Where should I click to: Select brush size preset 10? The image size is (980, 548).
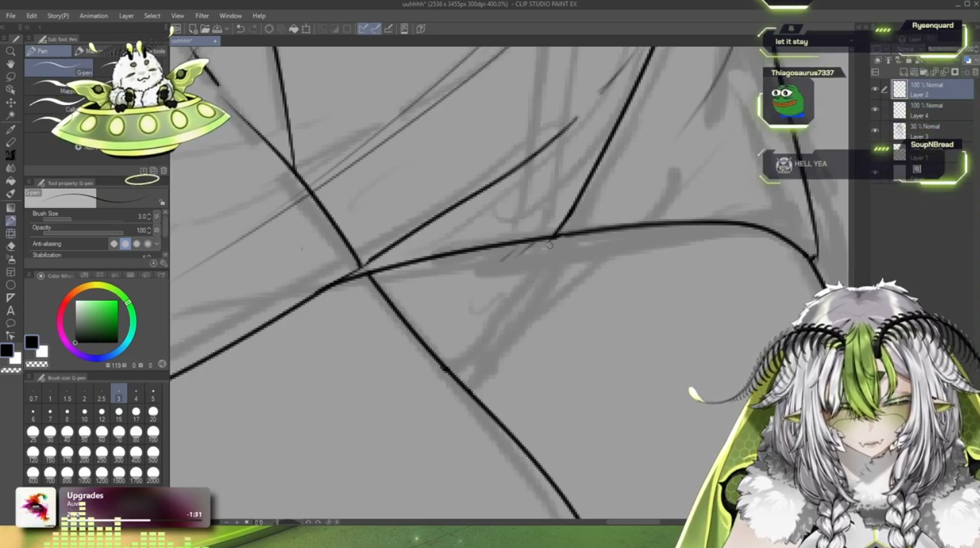pyautogui.click(x=84, y=415)
